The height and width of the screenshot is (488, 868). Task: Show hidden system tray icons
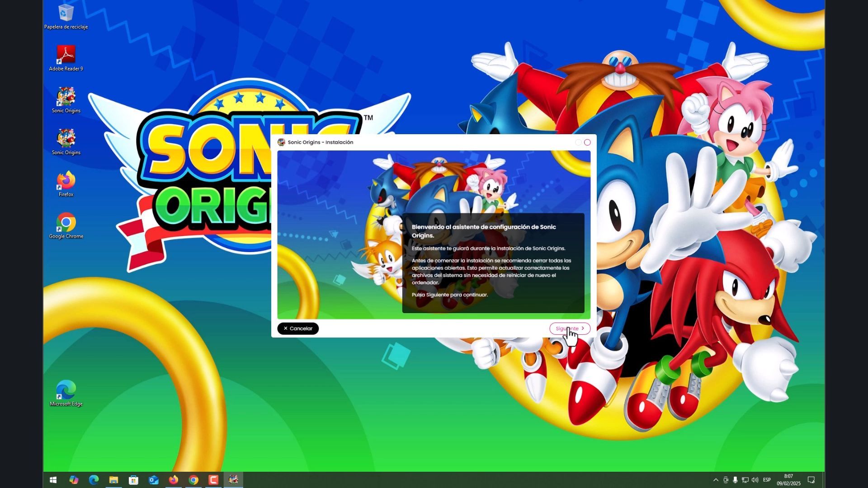(x=716, y=480)
